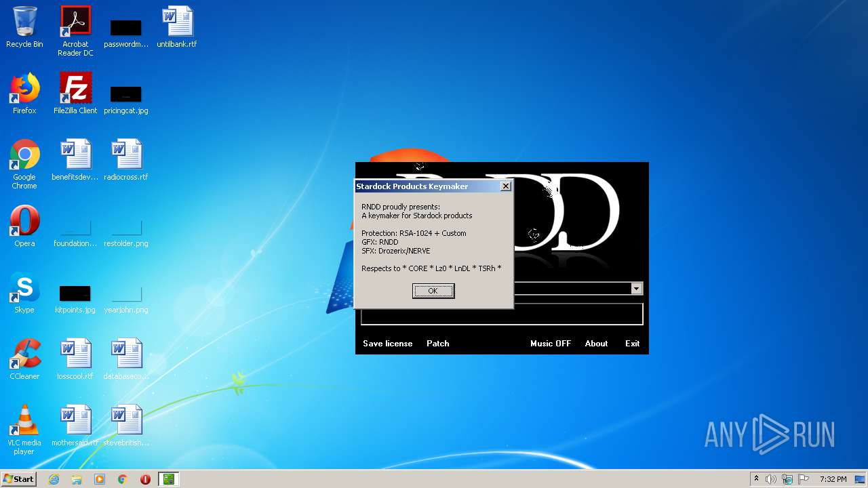
Task: Launch CCleaner desktop shortcut
Action: point(24,359)
